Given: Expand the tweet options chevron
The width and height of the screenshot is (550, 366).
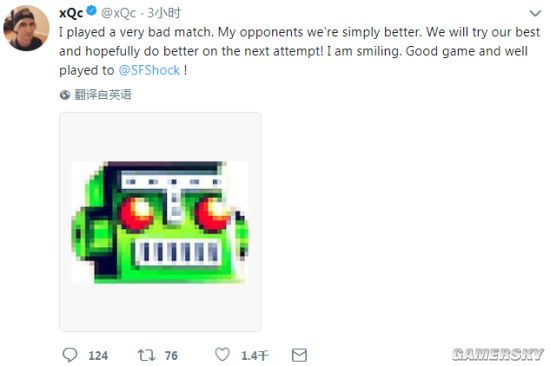Looking at the screenshot, I should [535, 13].
